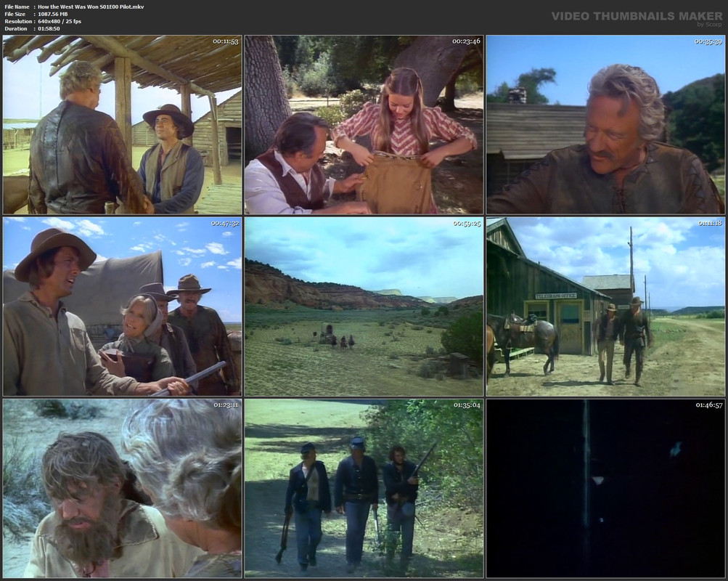Click the 'Duration' label
The height and width of the screenshot is (581, 728).
(16, 29)
